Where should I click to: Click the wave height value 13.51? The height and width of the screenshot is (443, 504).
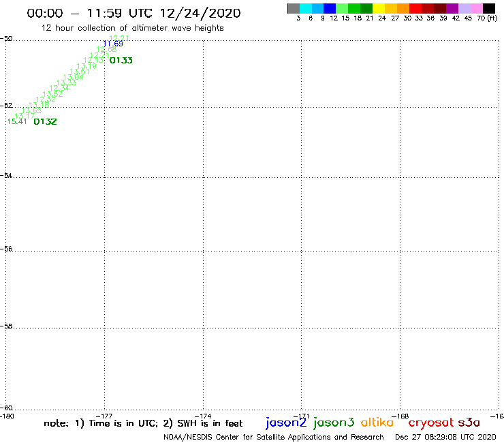pos(80,72)
